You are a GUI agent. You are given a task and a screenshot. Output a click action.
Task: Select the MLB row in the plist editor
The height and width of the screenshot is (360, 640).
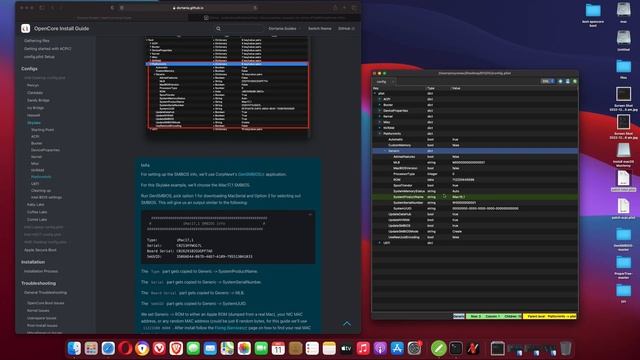[x=475, y=162]
